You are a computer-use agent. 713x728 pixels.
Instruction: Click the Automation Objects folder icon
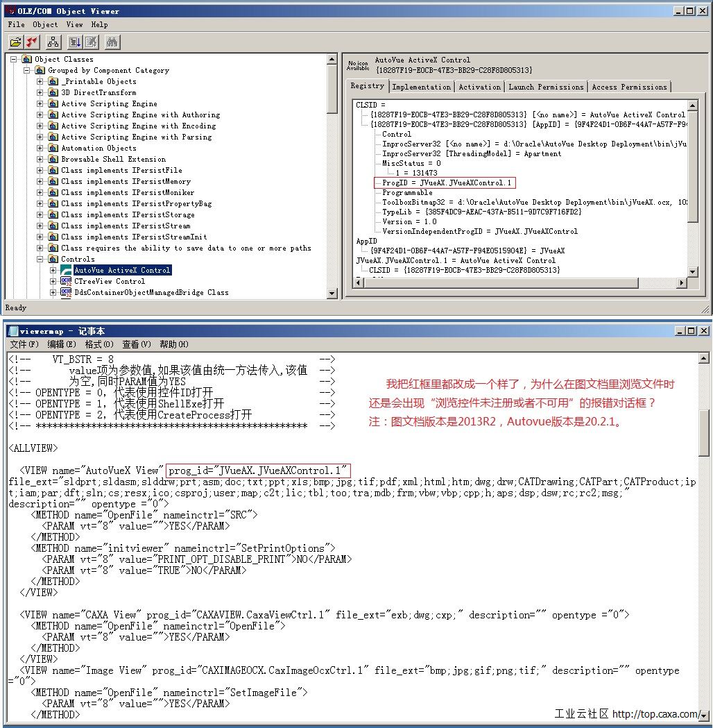(53, 148)
